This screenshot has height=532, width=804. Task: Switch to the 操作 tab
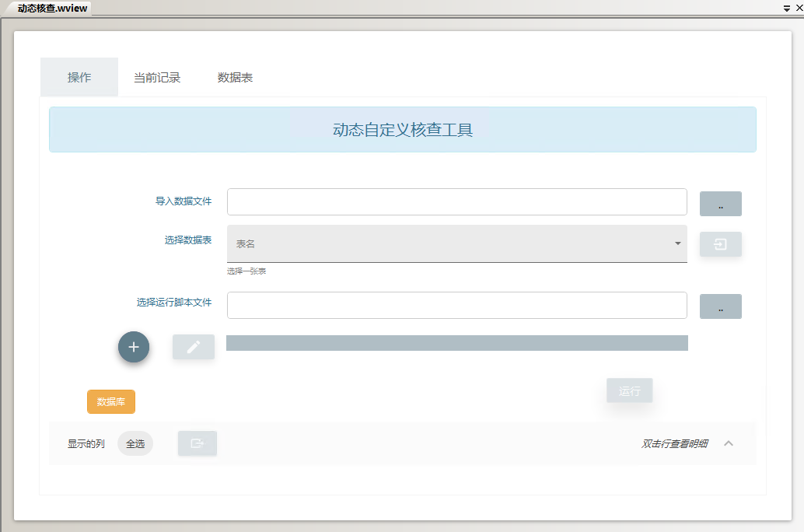pyautogui.click(x=79, y=78)
